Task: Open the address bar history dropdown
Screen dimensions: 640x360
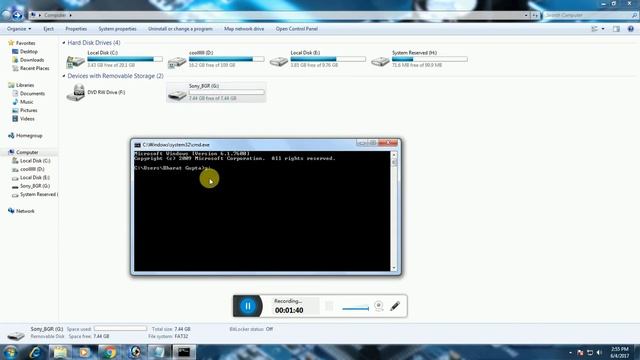Action: tap(526, 15)
